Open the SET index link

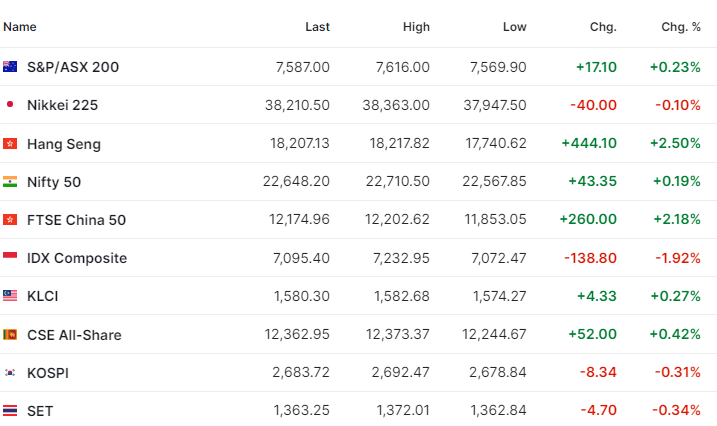40,411
